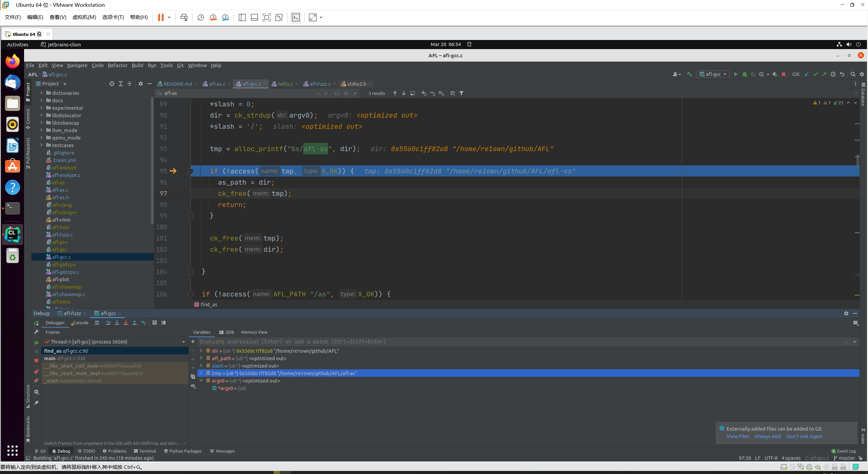Open search filter funnel icon
The image size is (868, 474).
(461, 93)
